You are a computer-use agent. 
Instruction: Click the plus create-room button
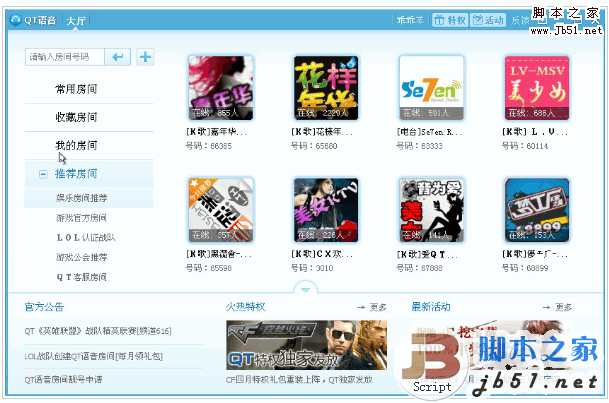[145, 57]
